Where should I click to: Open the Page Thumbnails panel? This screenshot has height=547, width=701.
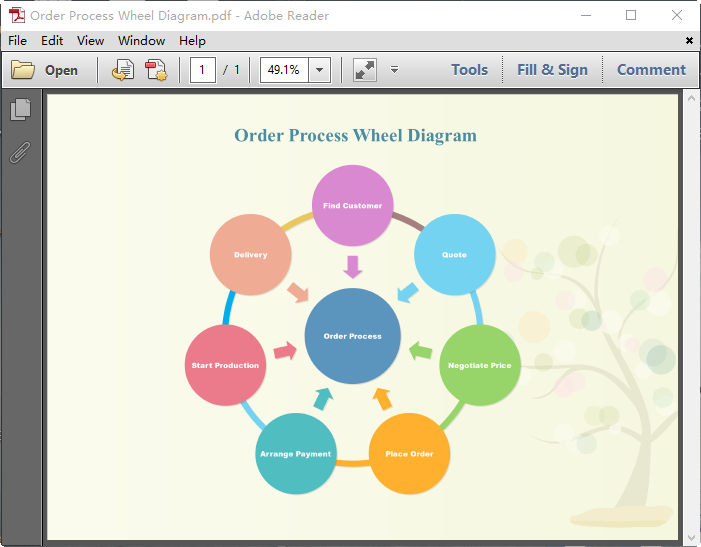tap(20, 110)
